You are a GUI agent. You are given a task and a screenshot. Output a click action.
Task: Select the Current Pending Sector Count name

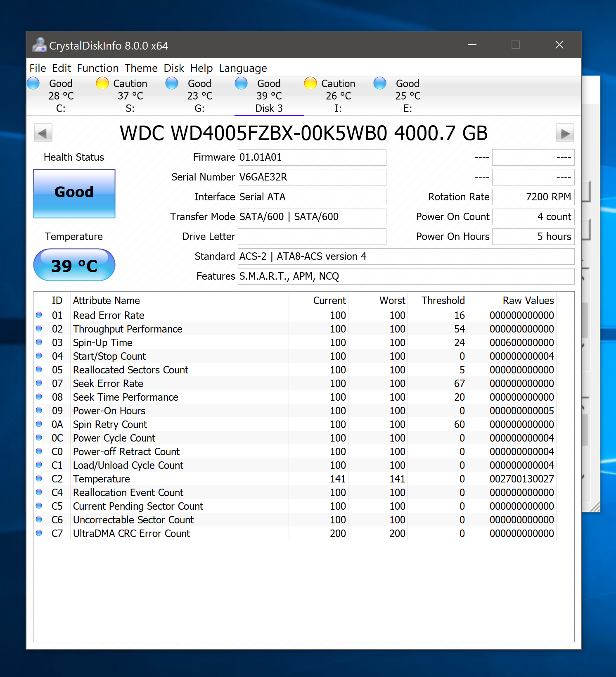coord(138,506)
